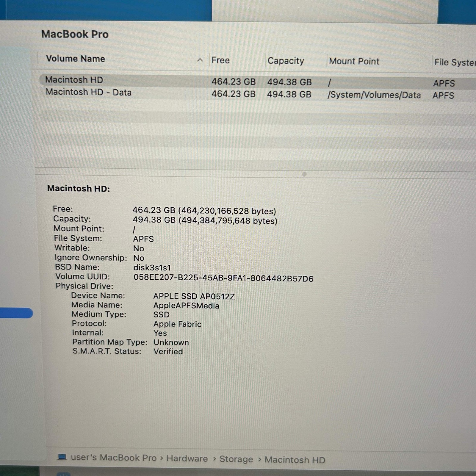Click the Volume UUID value 058EE207-B225-45AB

(x=223, y=278)
